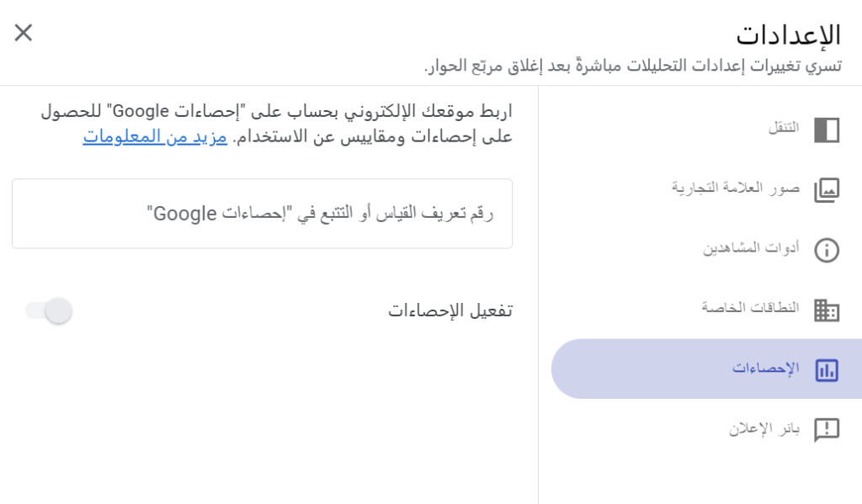The width and height of the screenshot is (862, 504).
Task: Click the تفعيل الإحصاءات toggle label
Action: click(x=450, y=310)
